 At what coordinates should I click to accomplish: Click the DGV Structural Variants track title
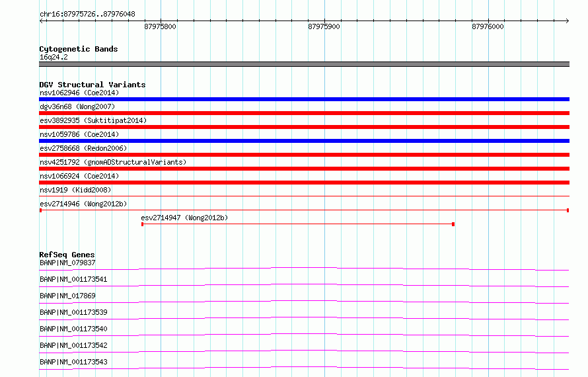coord(92,85)
